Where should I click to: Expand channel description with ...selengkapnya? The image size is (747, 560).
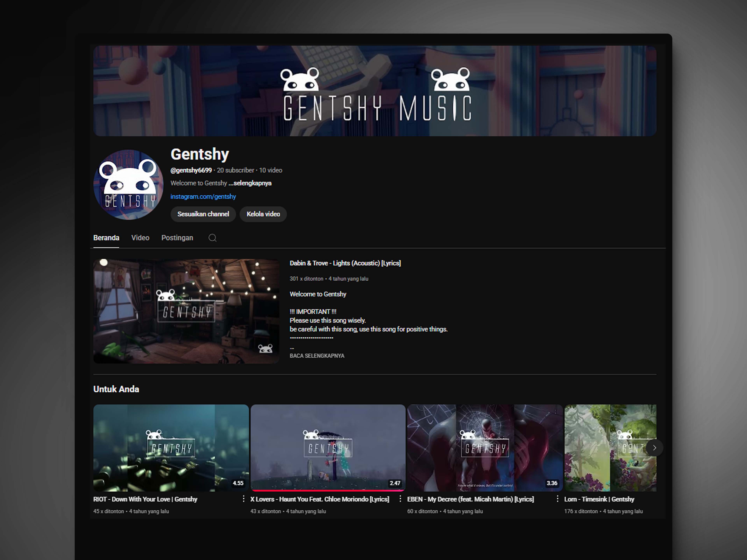pos(250,183)
